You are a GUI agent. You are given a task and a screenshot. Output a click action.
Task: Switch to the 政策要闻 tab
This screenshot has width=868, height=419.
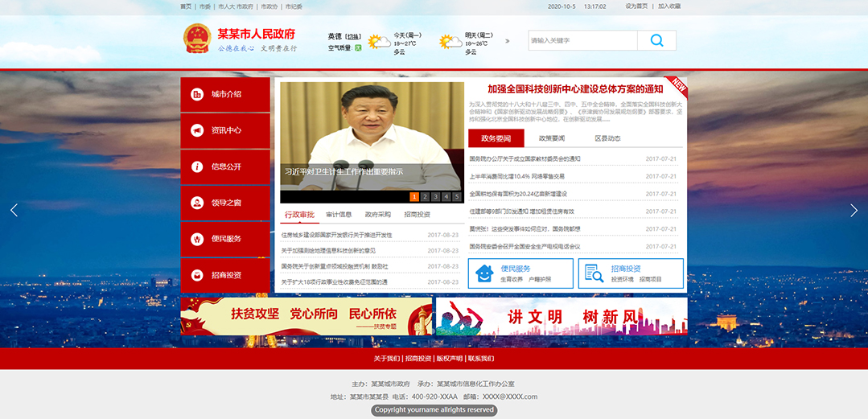tap(551, 138)
